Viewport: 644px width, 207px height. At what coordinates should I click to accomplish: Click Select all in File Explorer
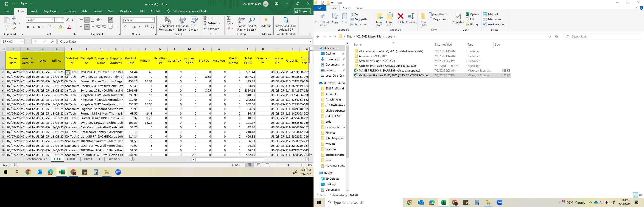pyautogui.click(x=490, y=14)
